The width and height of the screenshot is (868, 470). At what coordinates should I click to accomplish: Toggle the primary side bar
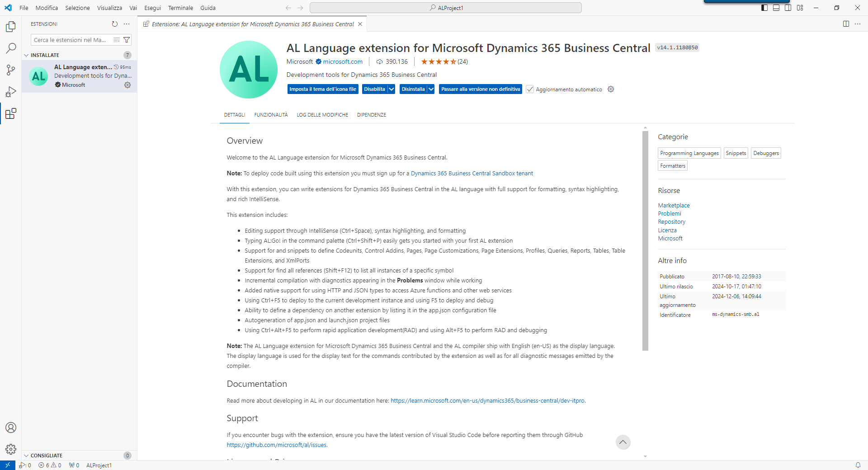[x=764, y=8]
